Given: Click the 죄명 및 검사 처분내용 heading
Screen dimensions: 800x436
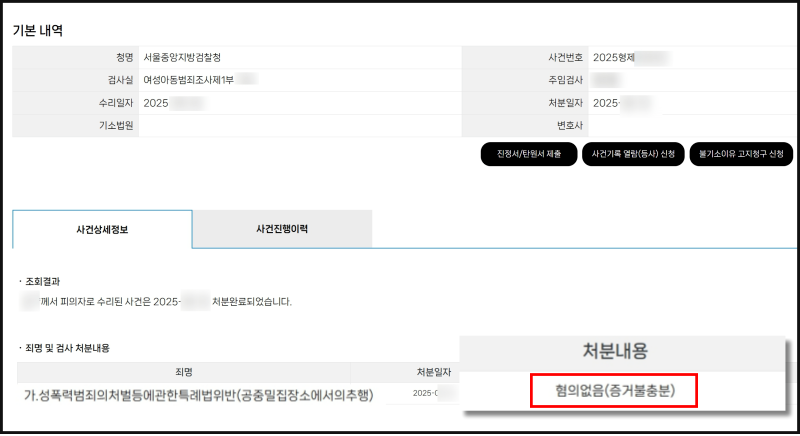Looking at the screenshot, I should coord(66,348).
